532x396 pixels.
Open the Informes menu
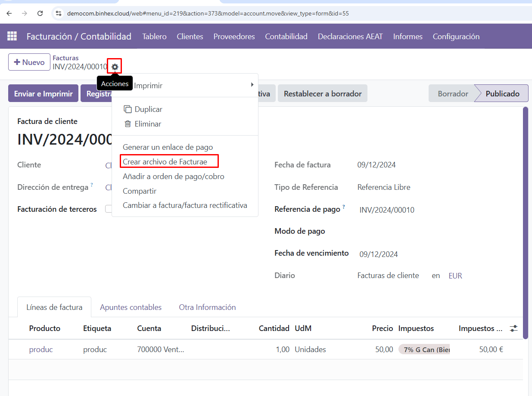tap(408, 37)
